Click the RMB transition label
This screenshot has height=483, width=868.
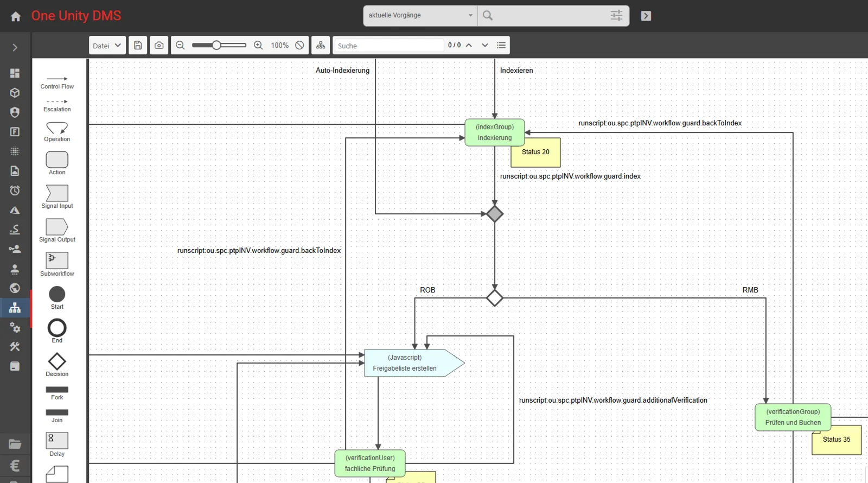[750, 290]
